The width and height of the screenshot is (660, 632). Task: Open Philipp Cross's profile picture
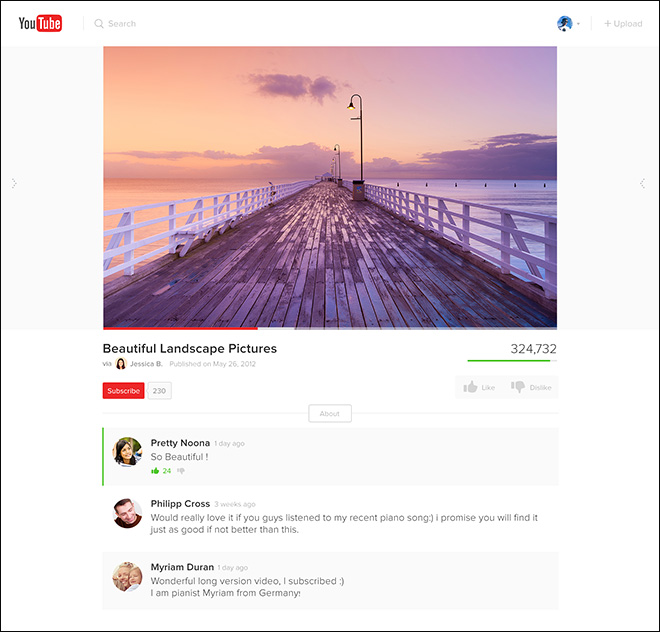point(127,513)
